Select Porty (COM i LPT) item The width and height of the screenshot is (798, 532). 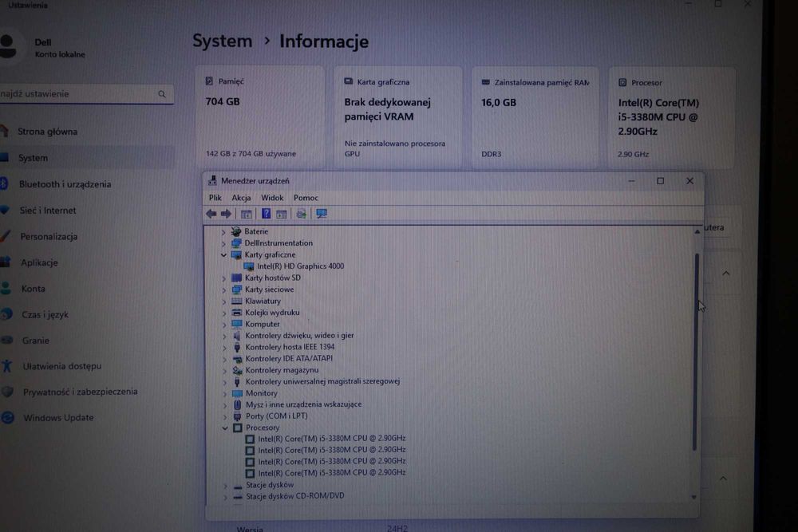pyautogui.click(x=276, y=416)
